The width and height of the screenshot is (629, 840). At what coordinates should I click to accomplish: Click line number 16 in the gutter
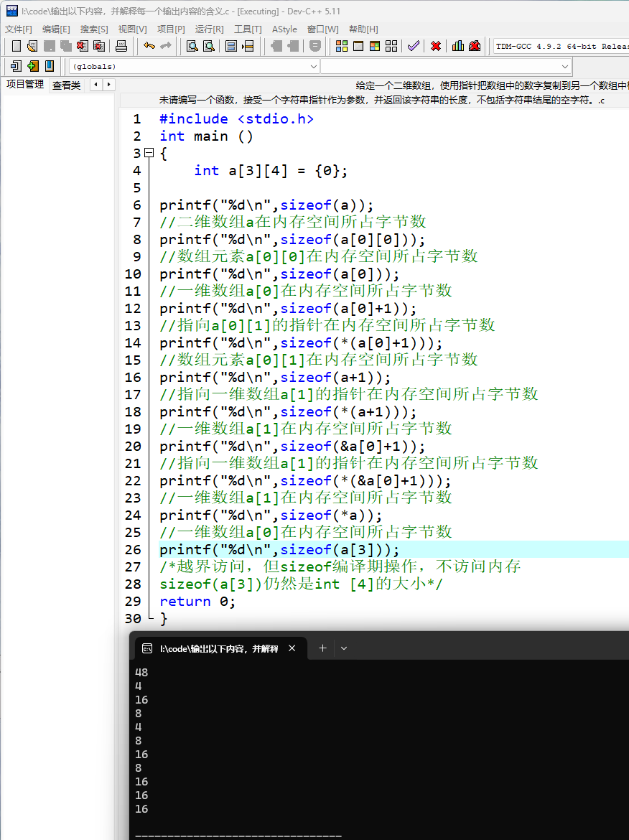click(133, 377)
